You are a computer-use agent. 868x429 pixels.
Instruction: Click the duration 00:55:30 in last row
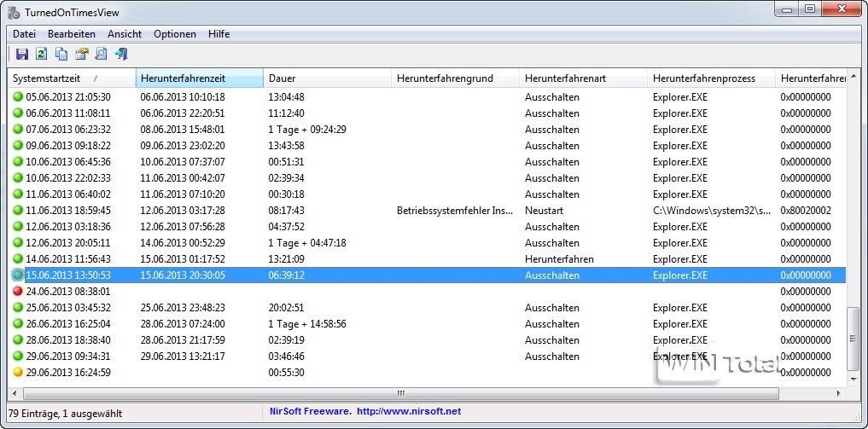point(286,373)
